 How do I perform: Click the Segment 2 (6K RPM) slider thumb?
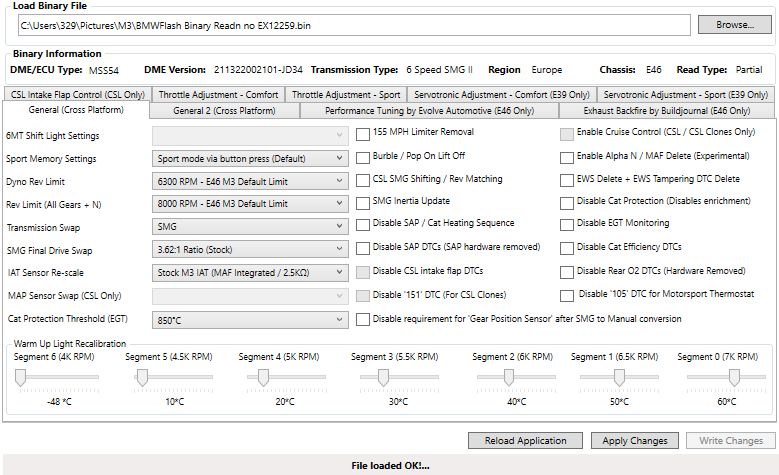coord(509,378)
